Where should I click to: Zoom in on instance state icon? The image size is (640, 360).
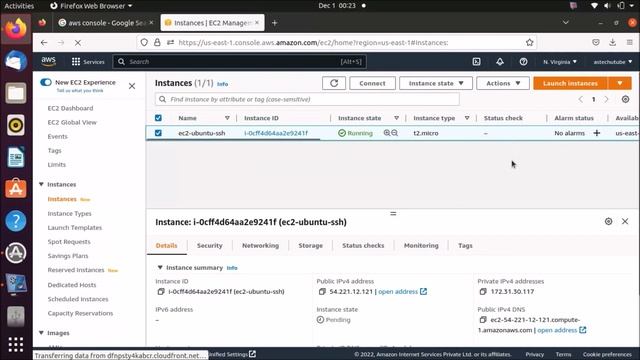pos(387,133)
